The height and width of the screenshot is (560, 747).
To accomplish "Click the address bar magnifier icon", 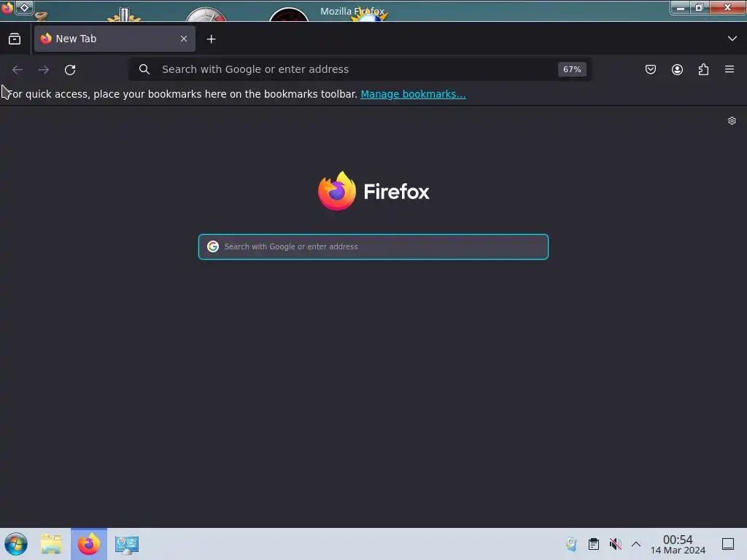I will (144, 69).
